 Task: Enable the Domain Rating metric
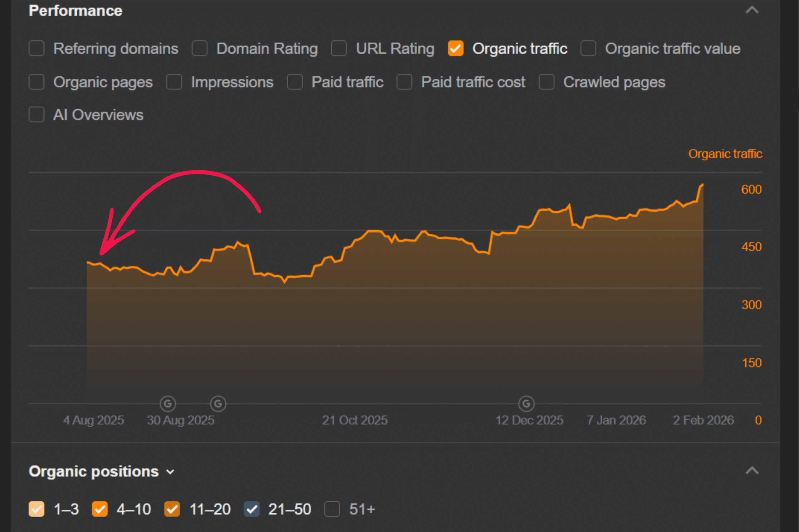[199, 48]
